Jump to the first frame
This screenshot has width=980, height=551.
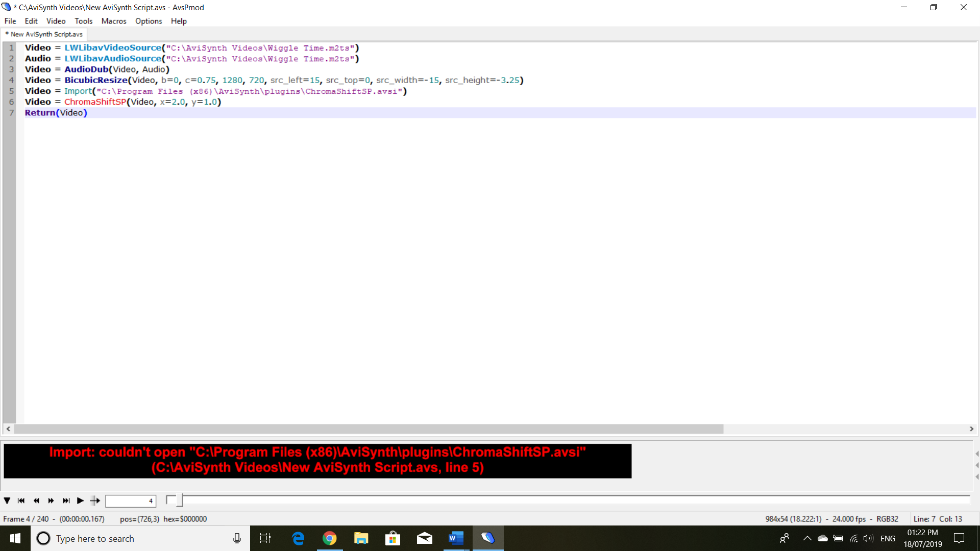click(21, 500)
